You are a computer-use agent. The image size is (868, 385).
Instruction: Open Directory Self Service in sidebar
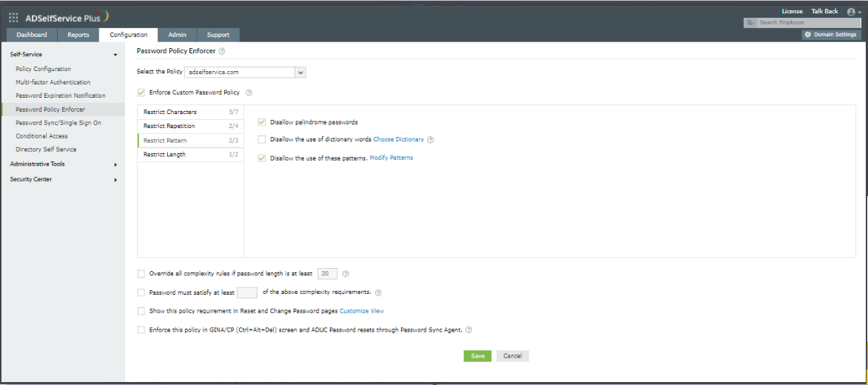point(46,150)
